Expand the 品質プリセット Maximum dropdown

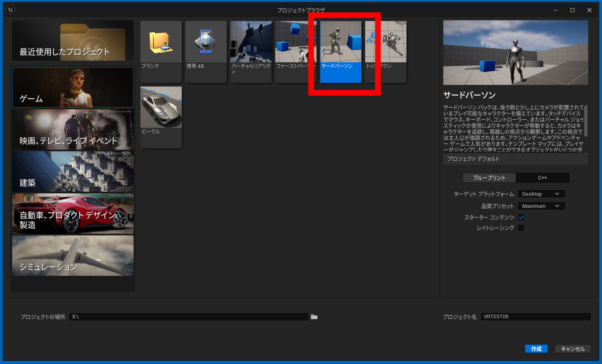[x=541, y=206]
